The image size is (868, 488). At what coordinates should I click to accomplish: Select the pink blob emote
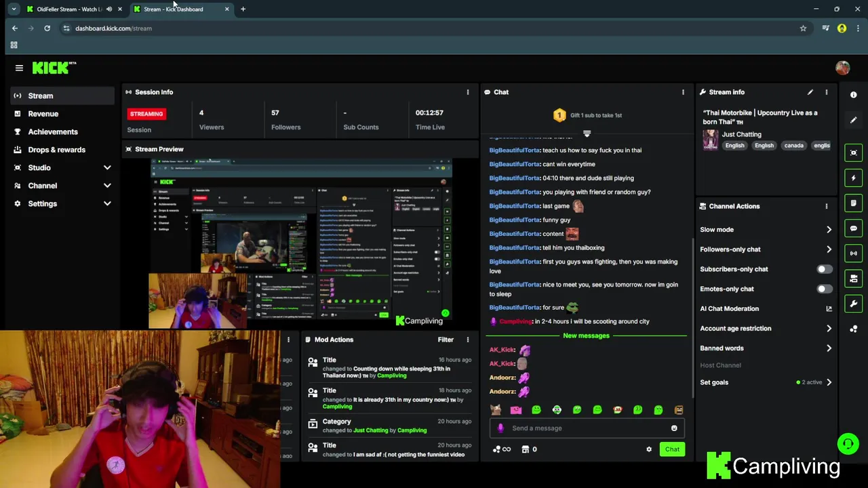click(x=516, y=410)
